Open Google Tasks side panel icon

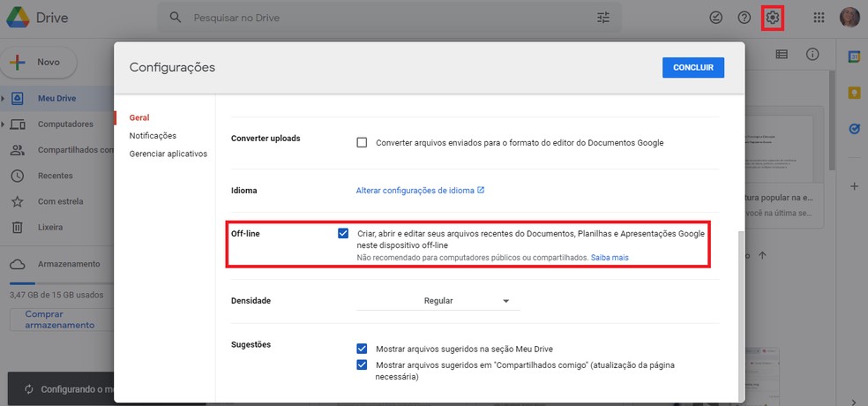pyautogui.click(x=854, y=129)
